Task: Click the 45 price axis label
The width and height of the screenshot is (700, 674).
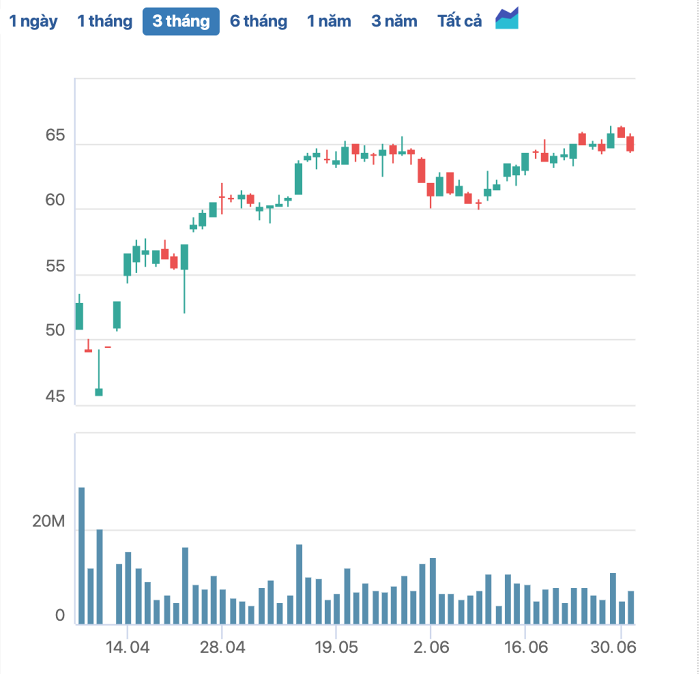Action: click(55, 396)
